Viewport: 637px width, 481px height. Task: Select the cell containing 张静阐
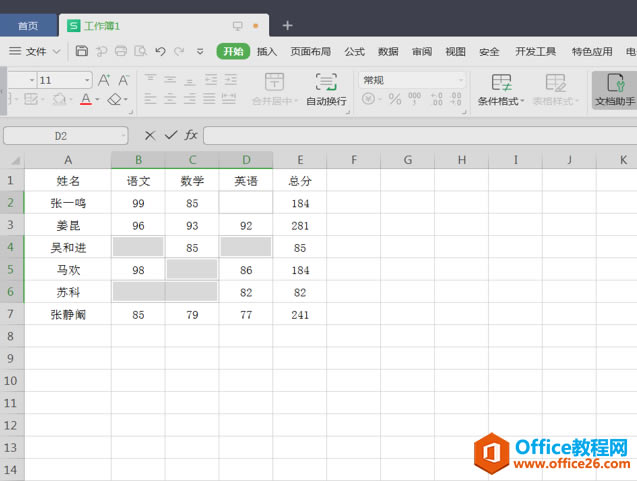tap(68, 314)
